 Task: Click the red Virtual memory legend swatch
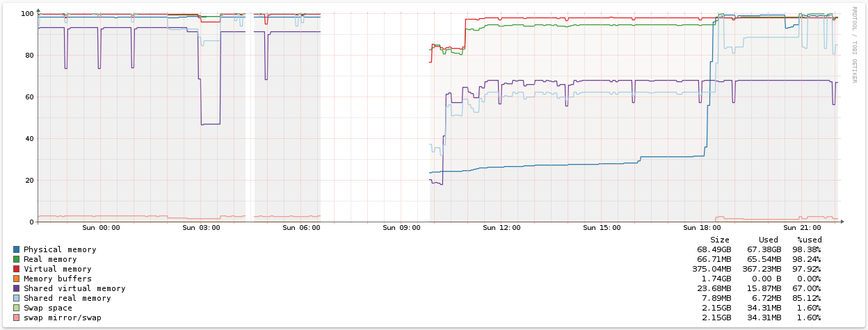[x=16, y=269]
